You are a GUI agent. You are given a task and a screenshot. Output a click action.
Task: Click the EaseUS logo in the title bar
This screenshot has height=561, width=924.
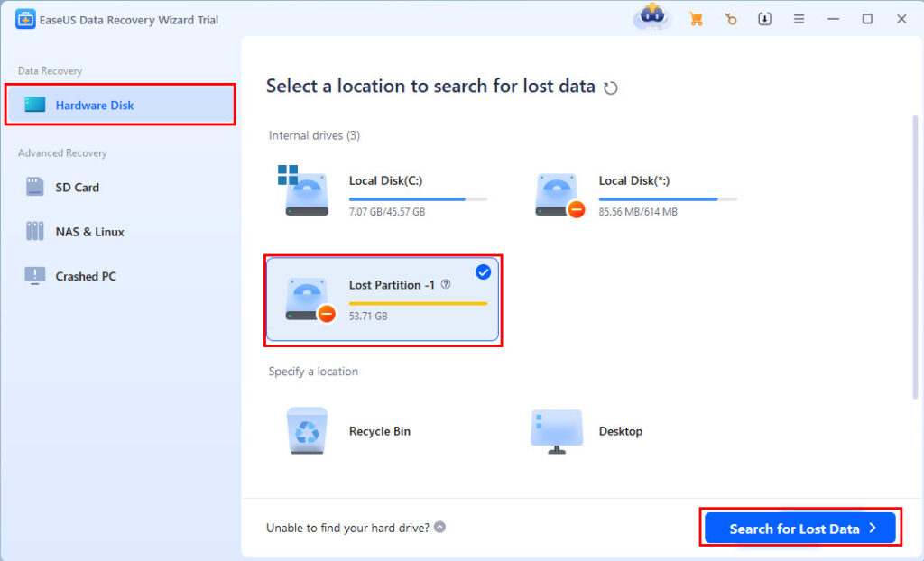(x=23, y=18)
